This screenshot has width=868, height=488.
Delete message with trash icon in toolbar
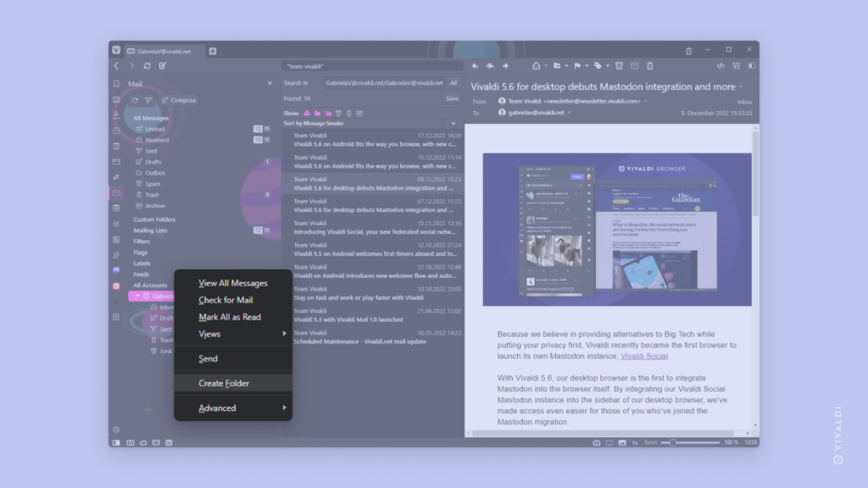pos(650,66)
